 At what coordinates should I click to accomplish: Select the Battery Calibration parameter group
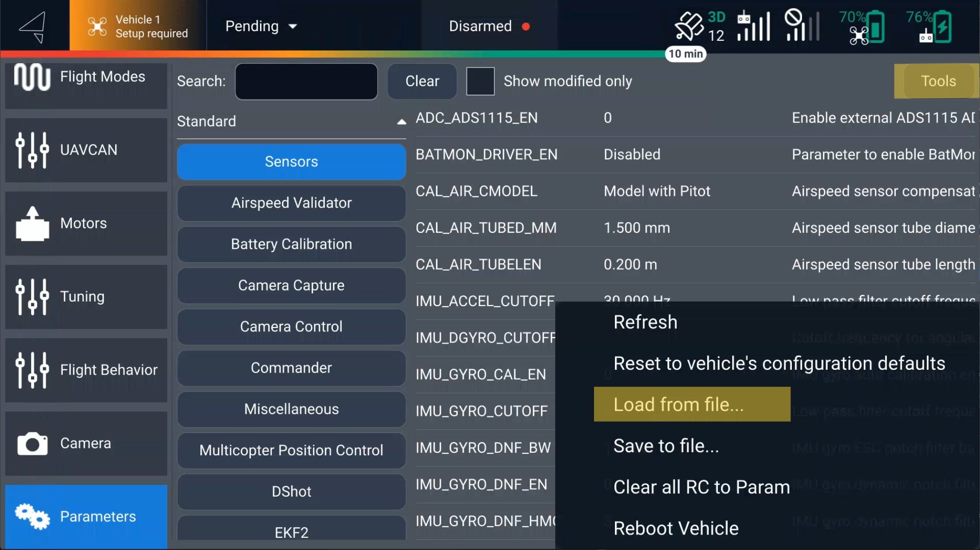[x=291, y=244]
